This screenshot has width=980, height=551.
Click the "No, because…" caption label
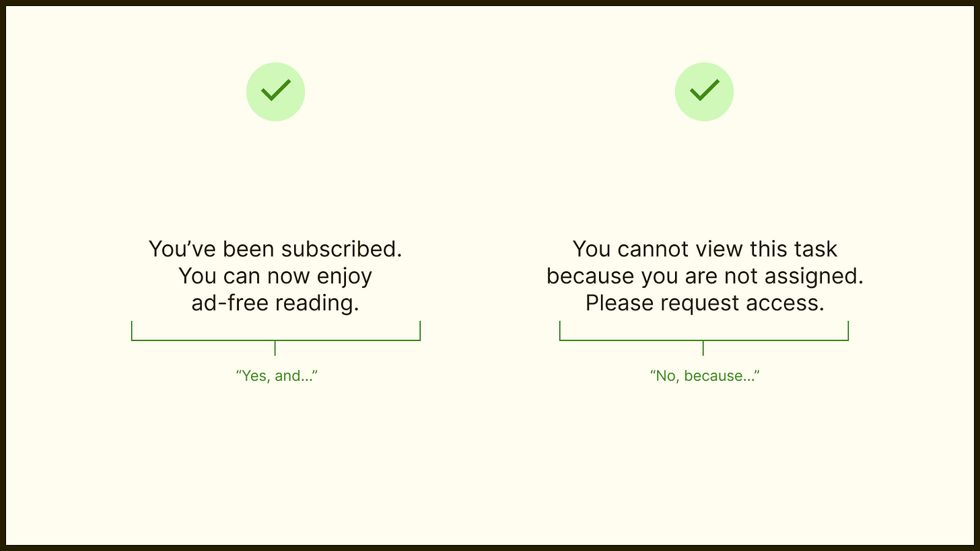tap(705, 376)
